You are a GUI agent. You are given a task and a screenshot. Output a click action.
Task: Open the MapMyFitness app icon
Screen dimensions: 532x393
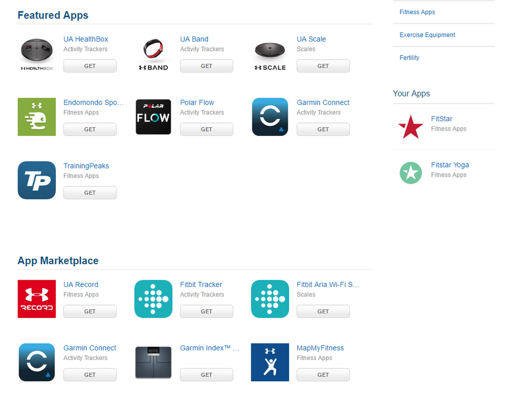pyautogui.click(x=270, y=362)
